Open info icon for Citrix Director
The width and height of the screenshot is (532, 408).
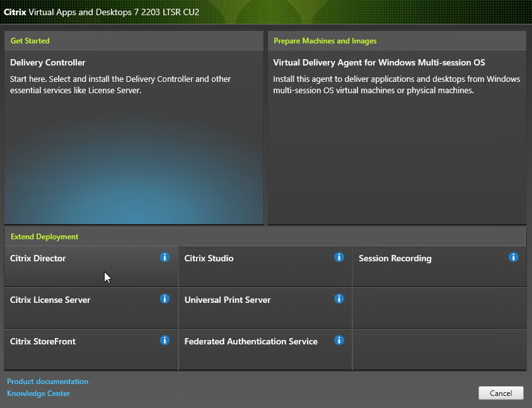[x=165, y=257]
